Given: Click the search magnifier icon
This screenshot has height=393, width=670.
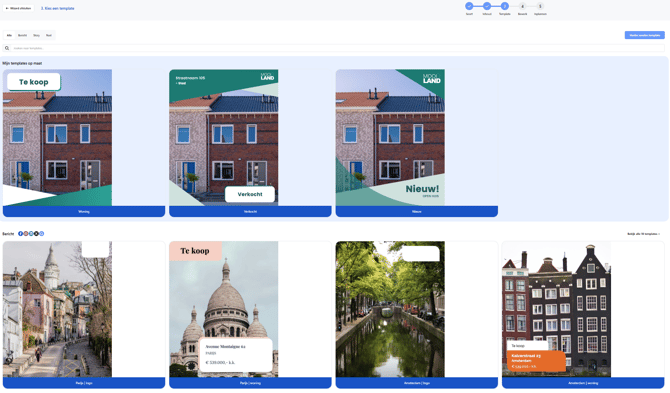Looking at the screenshot, I should [7, 48].
